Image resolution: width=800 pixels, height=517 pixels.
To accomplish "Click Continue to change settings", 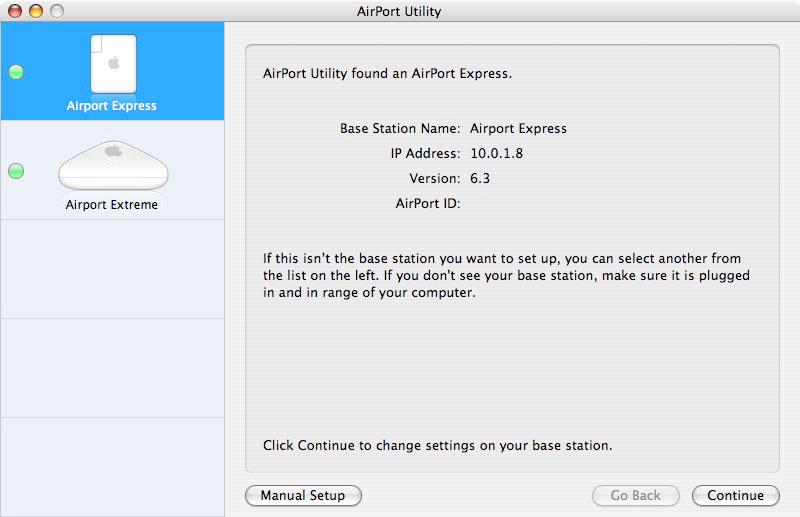I will click(736, 495).
